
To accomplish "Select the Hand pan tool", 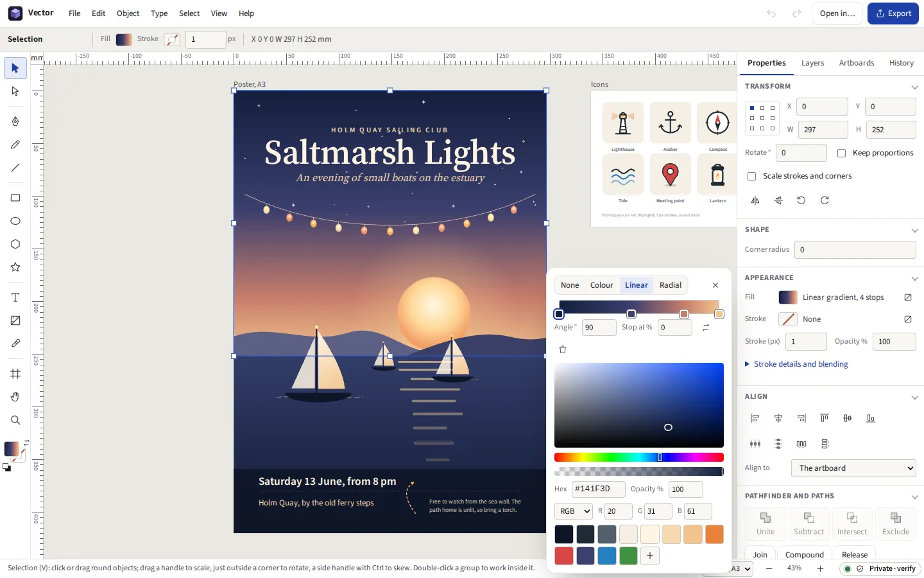I will coord(15,397).
